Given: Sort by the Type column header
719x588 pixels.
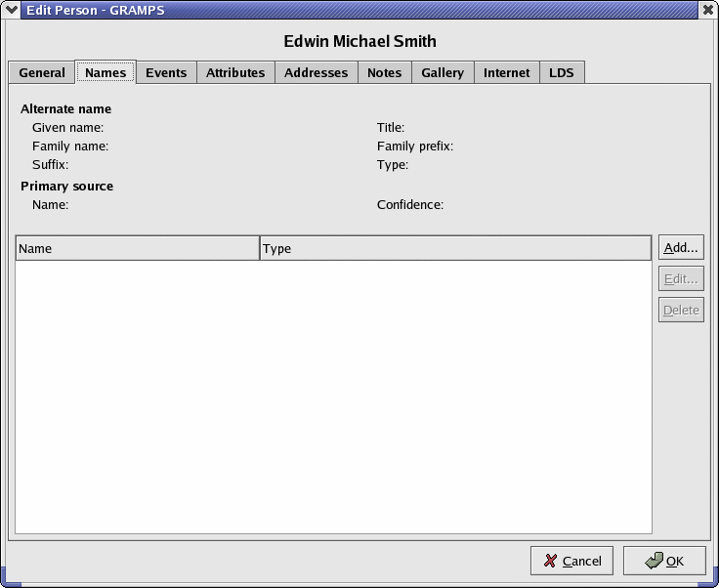Looking at the screenshot, I should [x=455, y=248].
